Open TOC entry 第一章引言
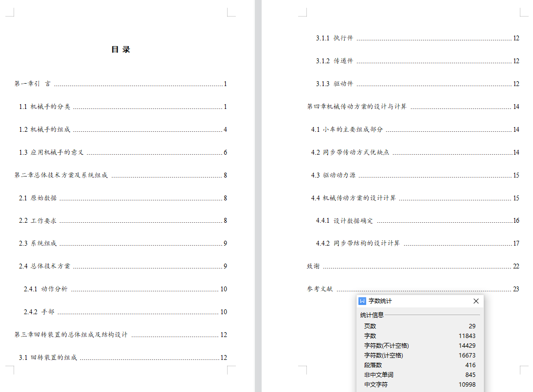533x392 pixels. 33,84
